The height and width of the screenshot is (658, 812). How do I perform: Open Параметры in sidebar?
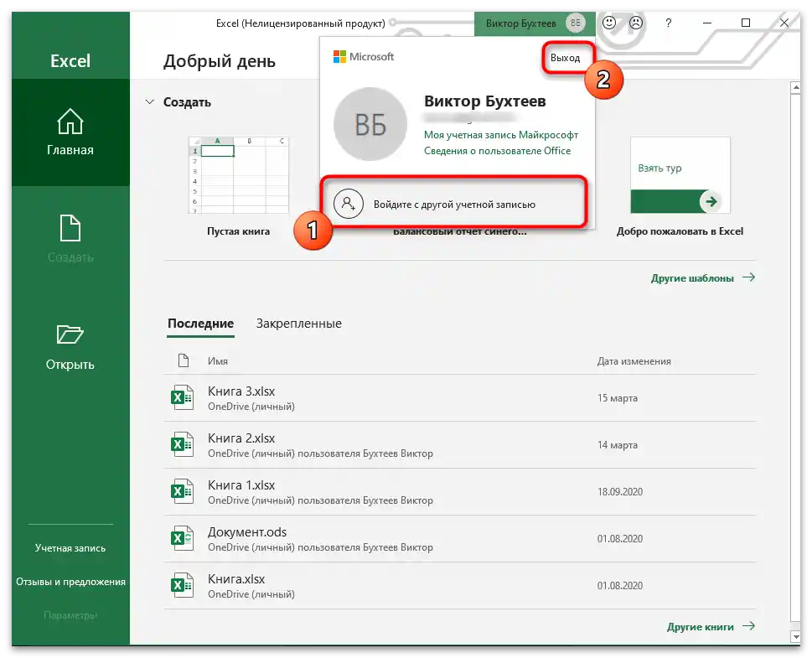(70, 615)
